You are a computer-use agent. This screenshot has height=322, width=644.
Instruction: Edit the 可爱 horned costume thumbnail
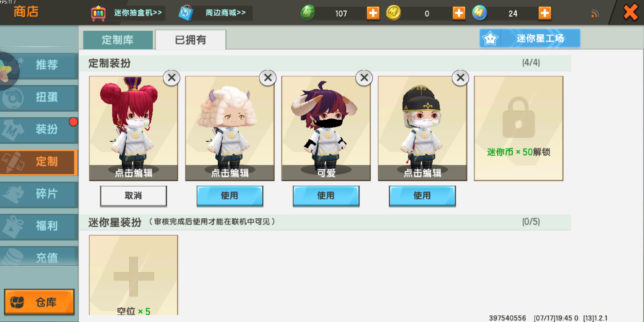click(326, 128)
